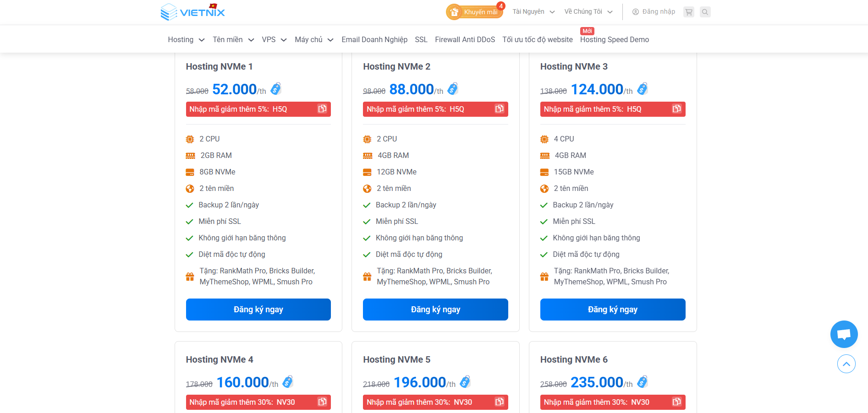Open the live chat bubble
868x413 pixels.
click(844, 334)
